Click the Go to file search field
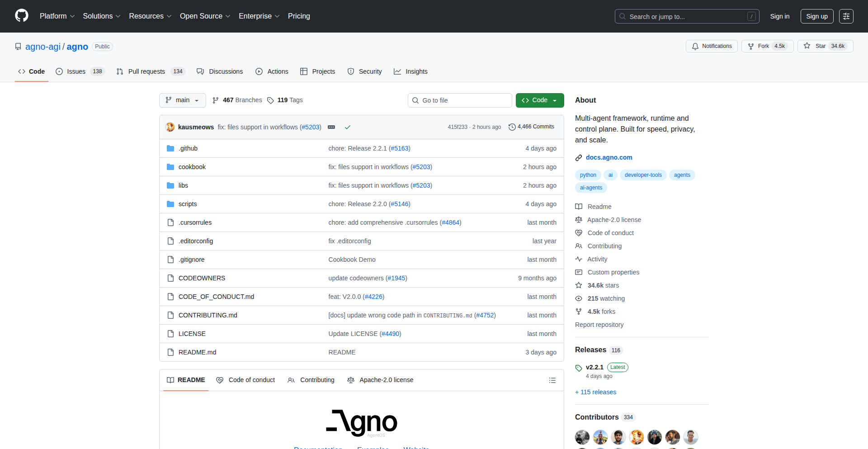 460,100
